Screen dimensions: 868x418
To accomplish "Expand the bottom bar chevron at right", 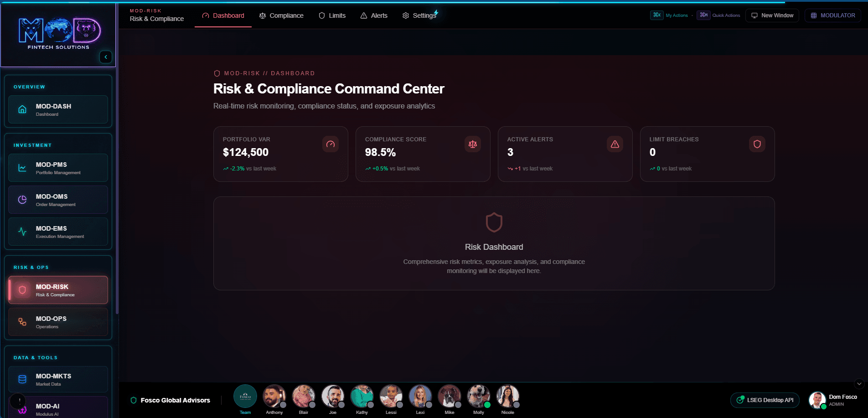I will tap(859, 384).
